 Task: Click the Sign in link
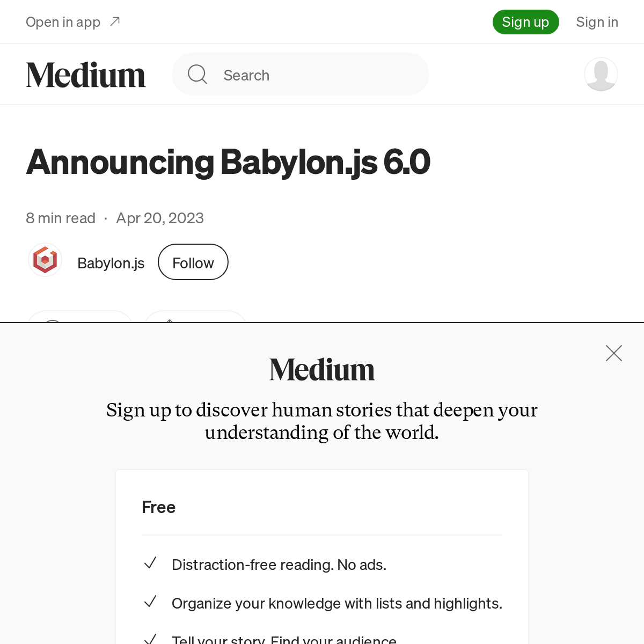pyautogui.click(x=597, y=22)
